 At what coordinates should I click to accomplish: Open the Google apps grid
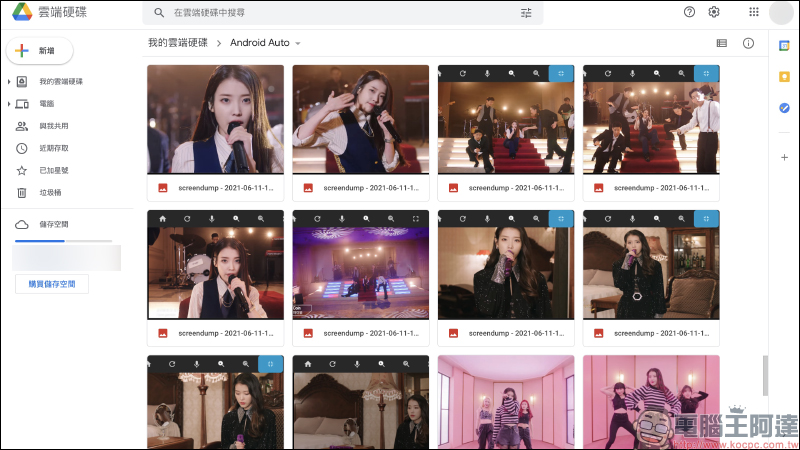(x=754, y=12)
